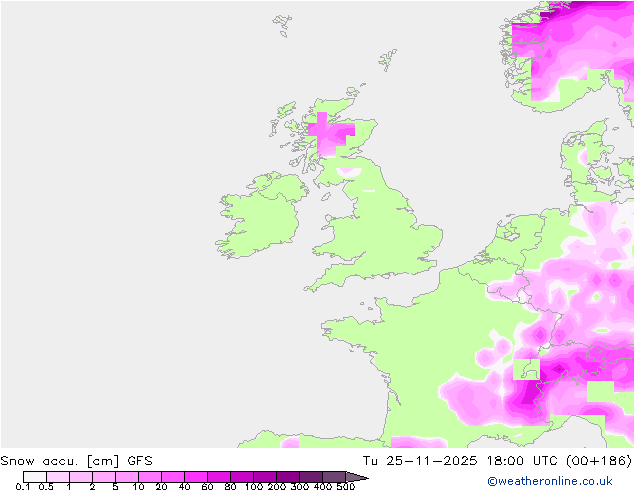Click the '500' legend label
The height and width of the screenshot is (490, 634).
[346, 486]
